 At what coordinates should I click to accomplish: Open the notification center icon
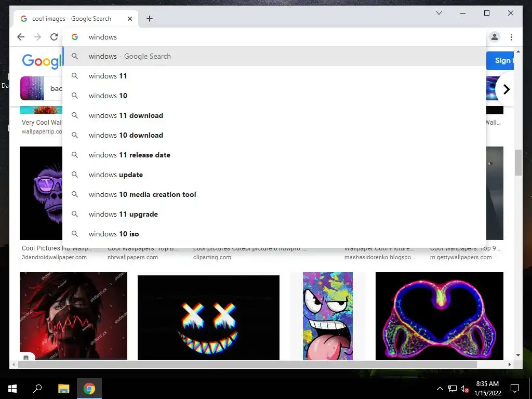[515, 389]
